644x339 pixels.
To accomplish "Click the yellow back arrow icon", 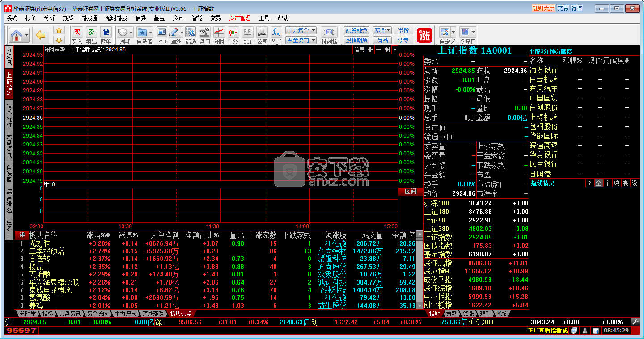I will [x=41, y=35].
